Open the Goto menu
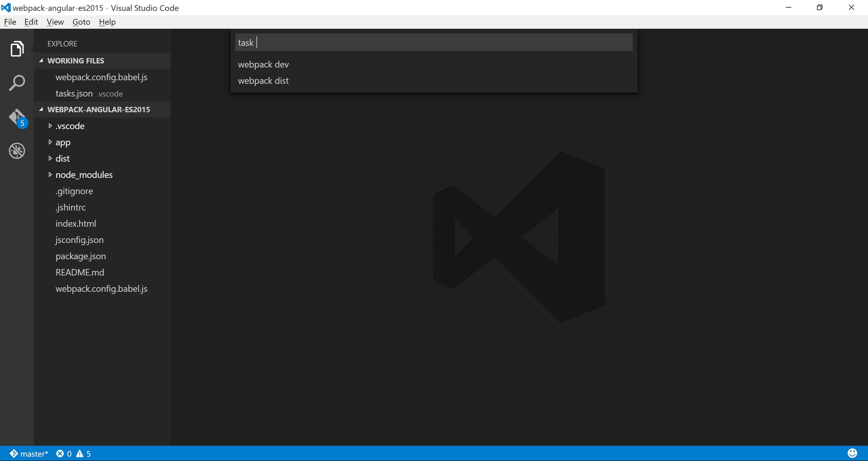The height and width of the screenshot is (461, 868). coord(81,22)
